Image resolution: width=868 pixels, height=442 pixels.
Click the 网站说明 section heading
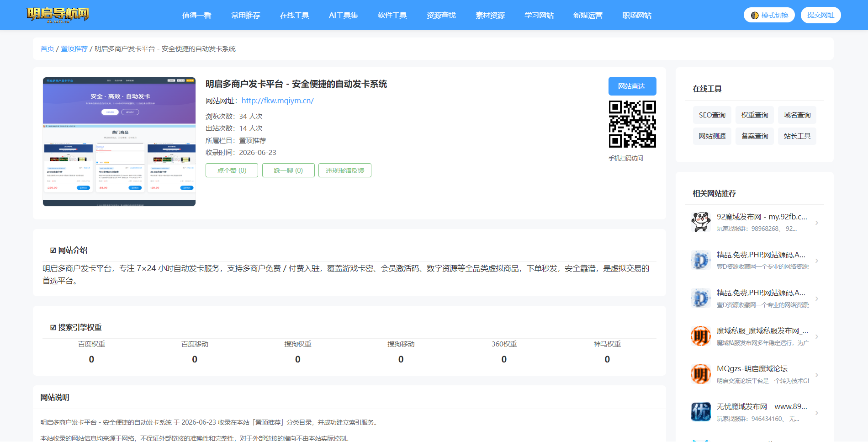click(55, 397)
